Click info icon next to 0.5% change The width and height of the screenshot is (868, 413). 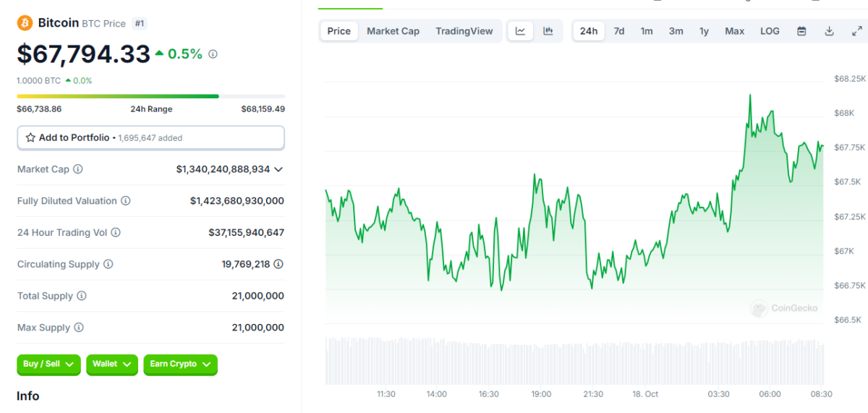pyautogui.click(x=213, y=54)
